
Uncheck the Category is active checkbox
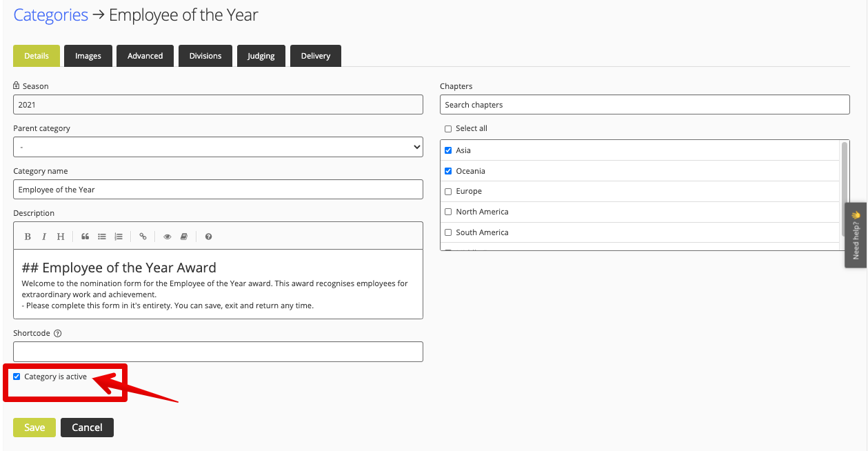17,376
